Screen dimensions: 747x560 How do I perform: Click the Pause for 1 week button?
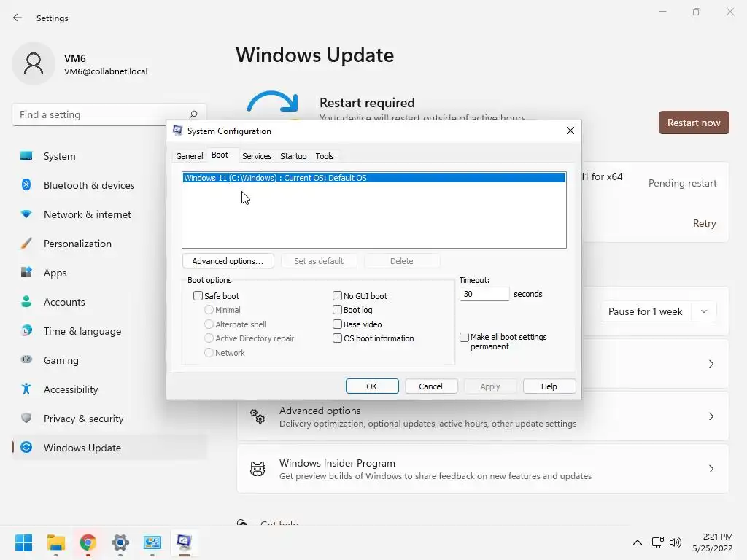[x=646, y=311]
